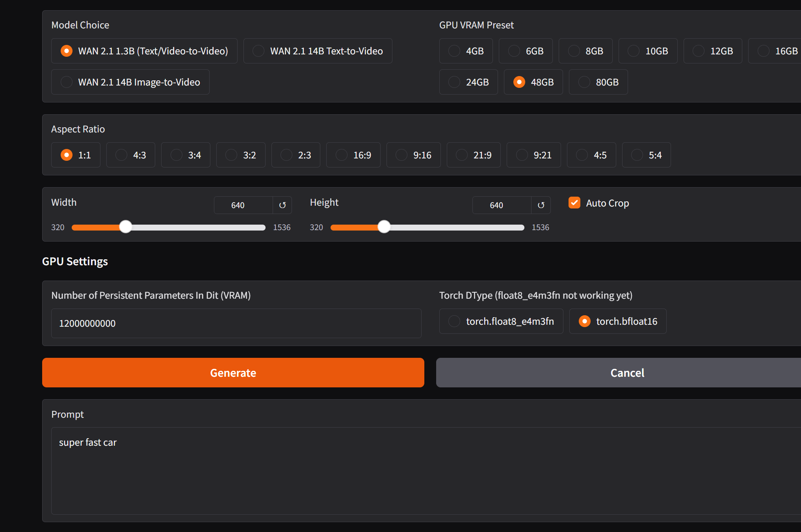Click the Height slider handle

click(384, 227)
